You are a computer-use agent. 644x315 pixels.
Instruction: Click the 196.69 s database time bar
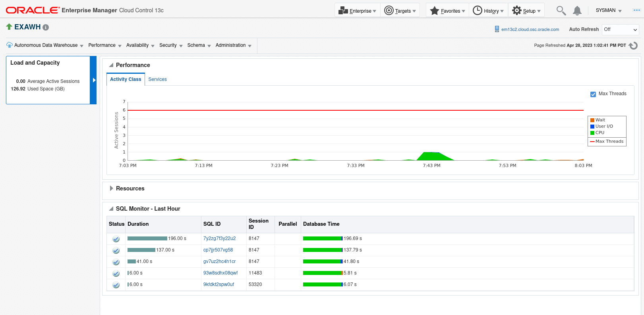tap(323, 238)
